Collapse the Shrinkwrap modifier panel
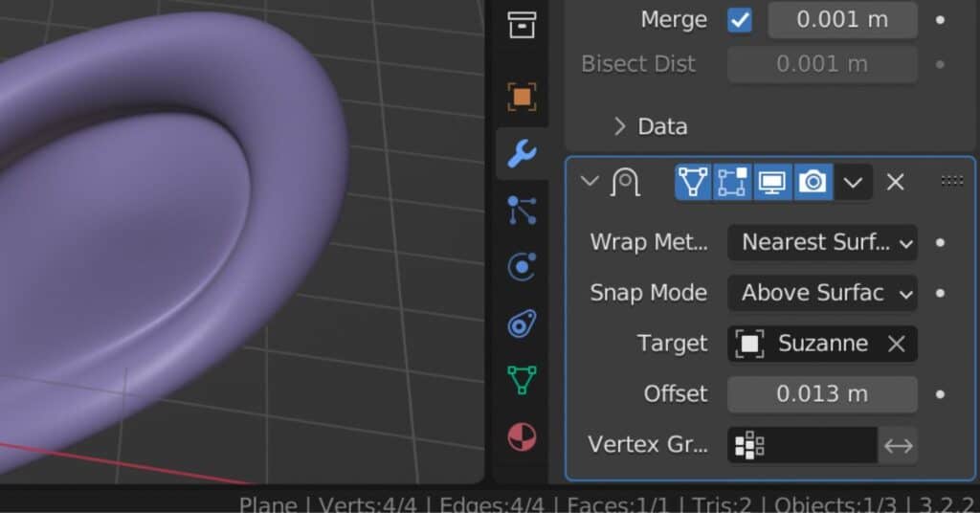Image resolution: width=980 pixels, height=513 pixels. (x=590, y=182)
